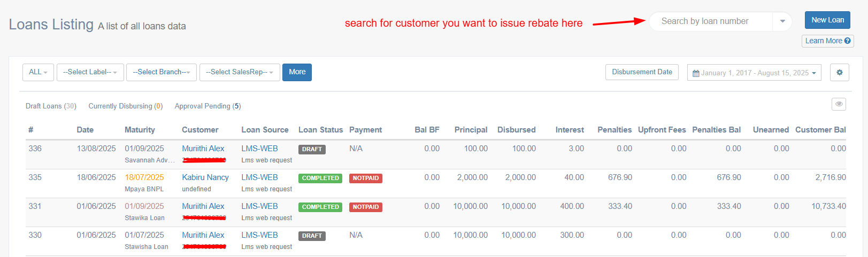Open the Select Label dropdown
Image resolution: width=868 pixels, height=257 pixels.
coord(90,72)
